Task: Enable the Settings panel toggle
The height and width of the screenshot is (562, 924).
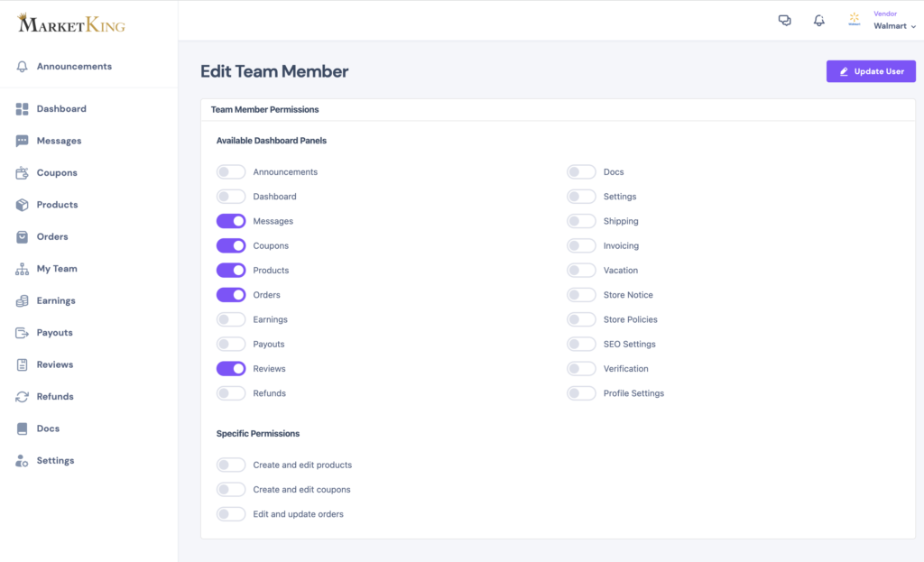Action: point(582,197)
